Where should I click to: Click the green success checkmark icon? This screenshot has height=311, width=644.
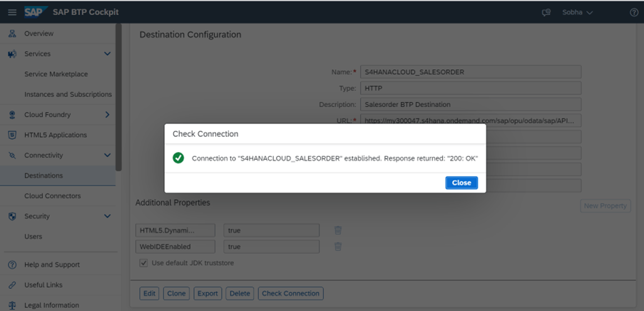pos(178,158)
